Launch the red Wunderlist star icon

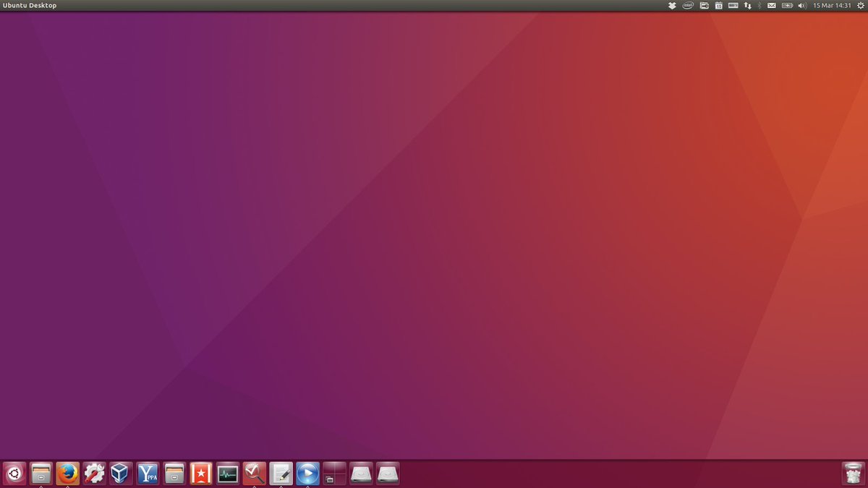coord(201,474)
